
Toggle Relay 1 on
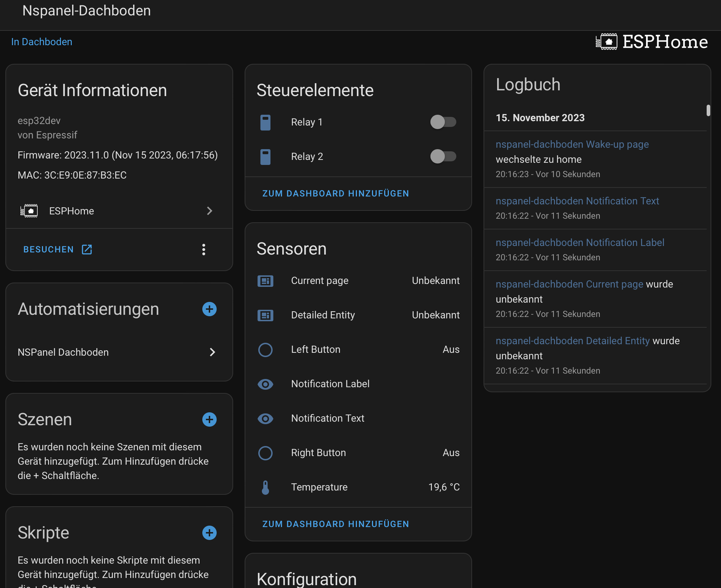point(443,122)
